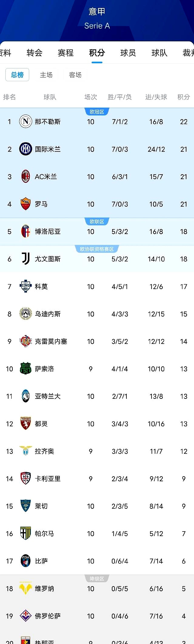Screen dimensions: 194x644
Task: Enable the 总榜 overall standings filter
Action: tap(17, 75)
